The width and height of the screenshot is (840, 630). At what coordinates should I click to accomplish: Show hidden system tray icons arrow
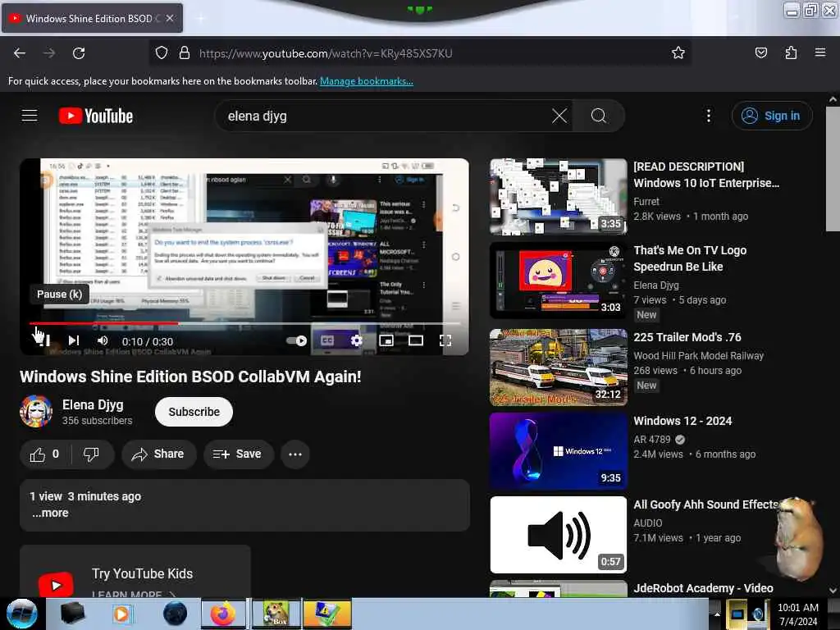(x=717, y=614)
